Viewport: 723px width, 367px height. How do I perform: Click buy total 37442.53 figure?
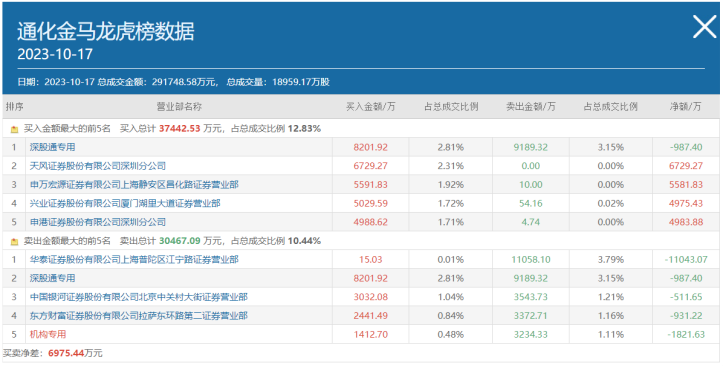pos(180,129)
